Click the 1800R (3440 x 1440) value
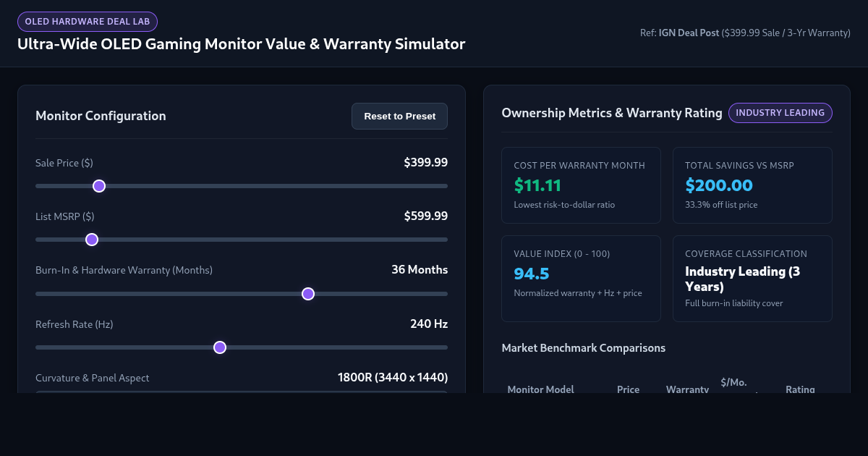Screen dimensions: 868x456 pos(393,377)
